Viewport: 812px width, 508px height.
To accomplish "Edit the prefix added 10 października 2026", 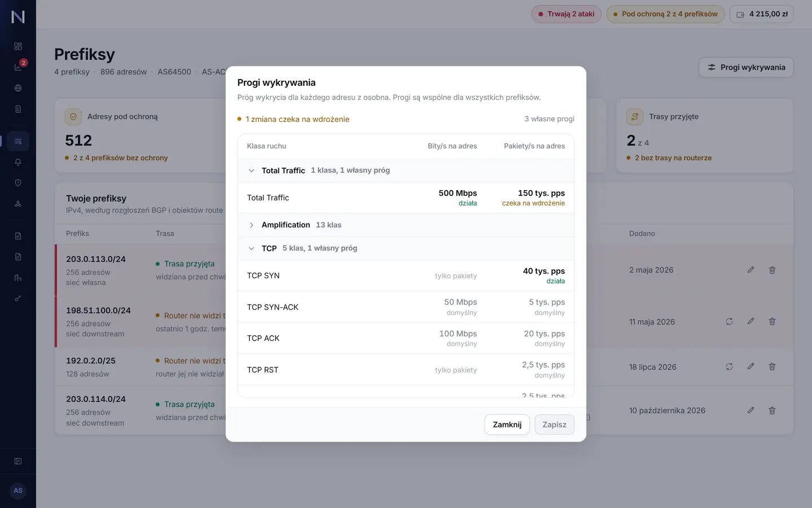I will [751, 410].
